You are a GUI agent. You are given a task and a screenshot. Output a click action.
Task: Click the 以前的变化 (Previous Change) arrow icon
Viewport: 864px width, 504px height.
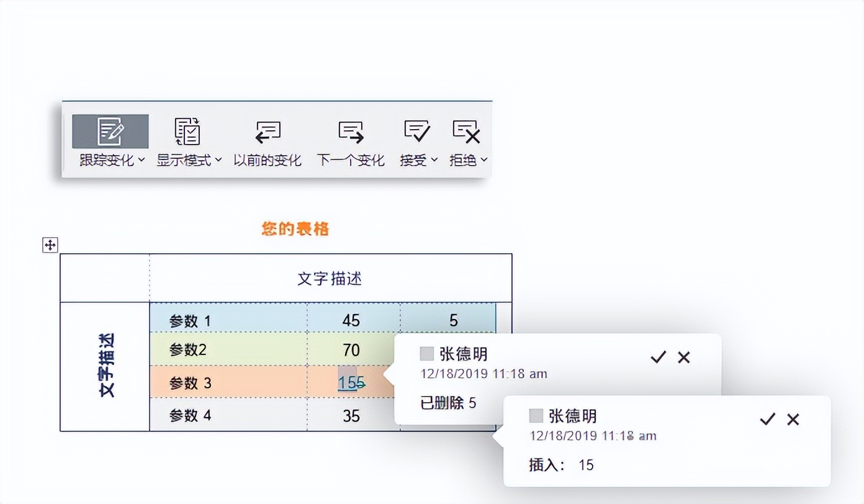pos(267,131)
